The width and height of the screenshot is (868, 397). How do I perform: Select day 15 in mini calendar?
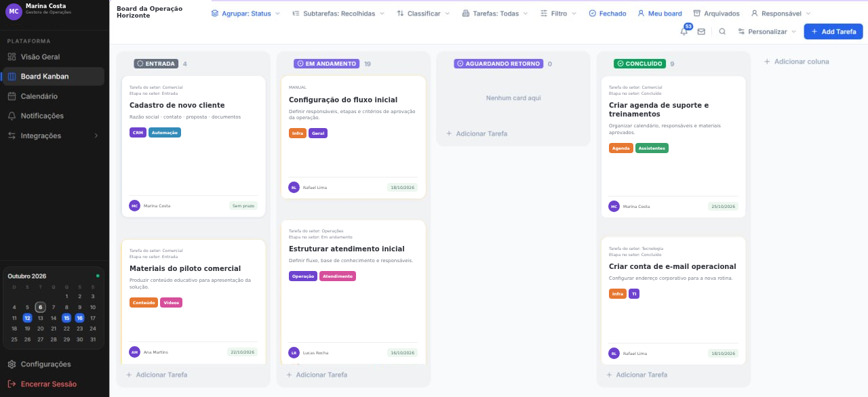point(66,318)
